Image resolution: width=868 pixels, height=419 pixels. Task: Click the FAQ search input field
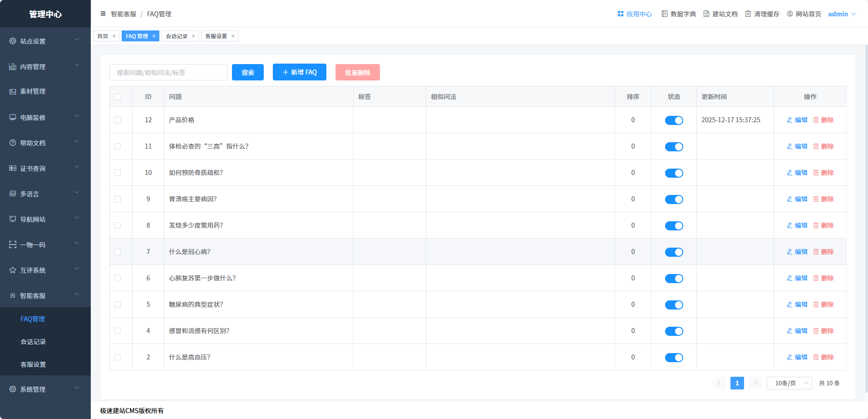[168, 72]
